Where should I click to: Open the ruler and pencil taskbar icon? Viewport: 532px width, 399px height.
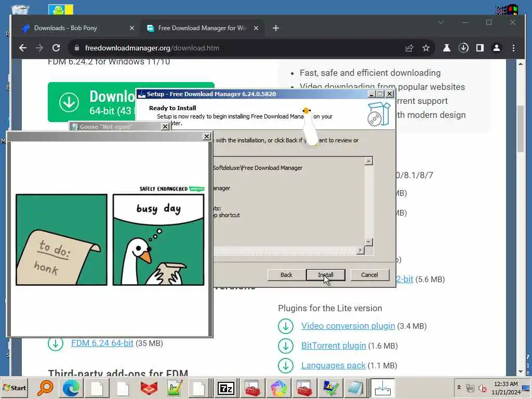coord(175,388)
